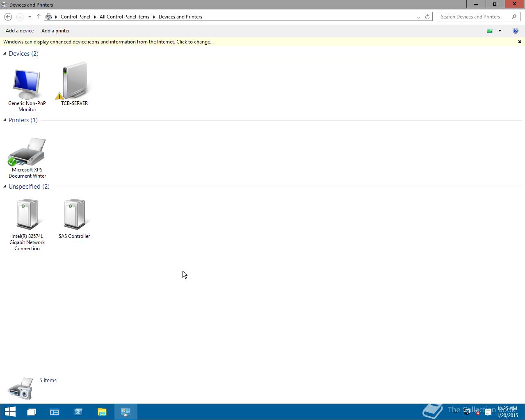Click Add a printer
The width and height of the screenshot is (525, 420).
click(x=56, y=31)
